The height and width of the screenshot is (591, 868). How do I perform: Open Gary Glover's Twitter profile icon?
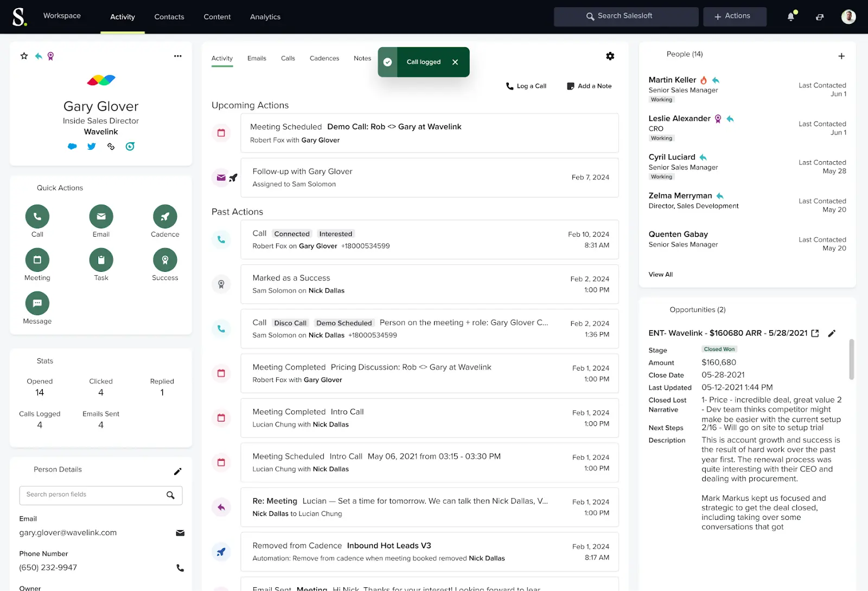pos(91,146)
